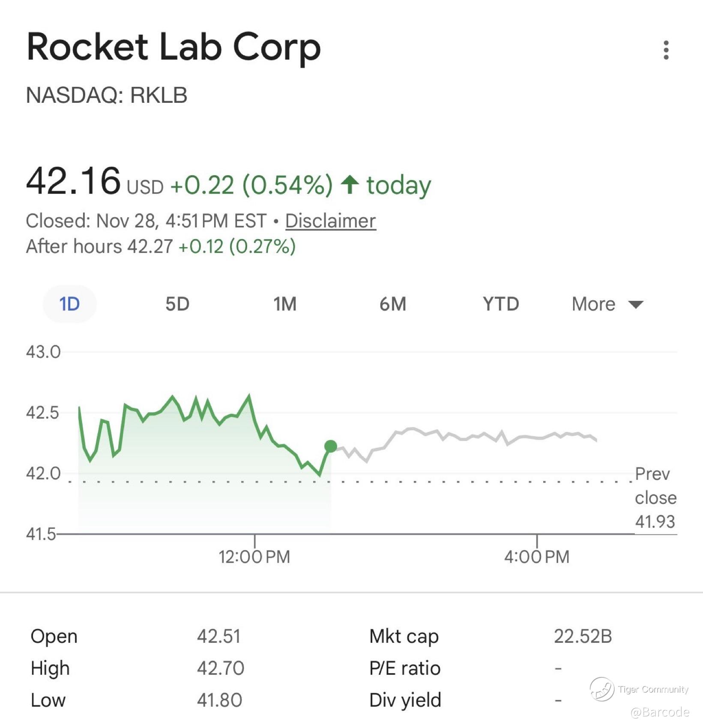Image resolution: width=703 pixels, height=728 pixels.
Task: Click the 12:00 PM axis marker
Action: pos(254,557)
